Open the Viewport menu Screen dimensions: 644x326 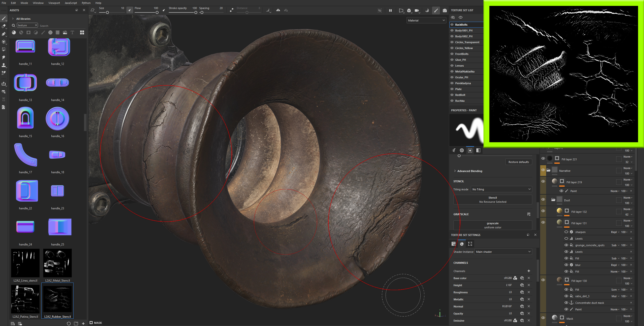click(54, 3)
